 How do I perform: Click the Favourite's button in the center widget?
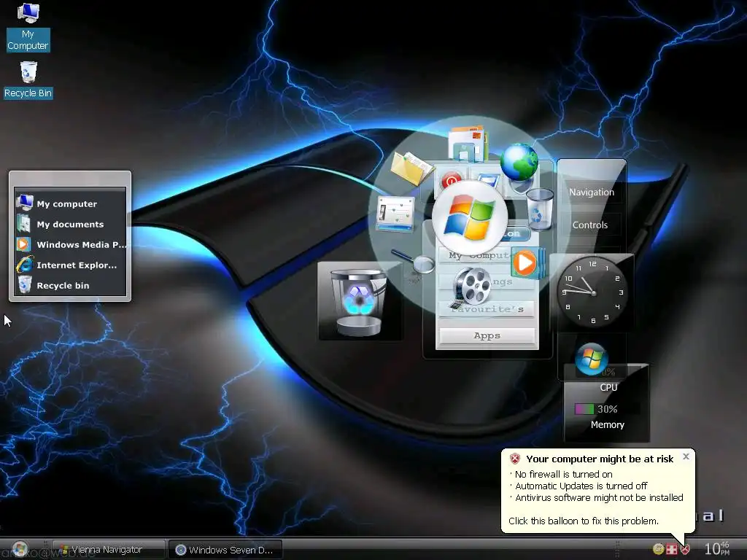(x=487, y=309)
